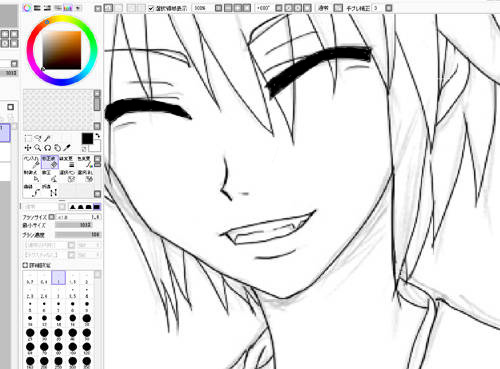500x369 pixels.
Task: Select the 選択ペン selection pen tool
Action: click(68, 176)
